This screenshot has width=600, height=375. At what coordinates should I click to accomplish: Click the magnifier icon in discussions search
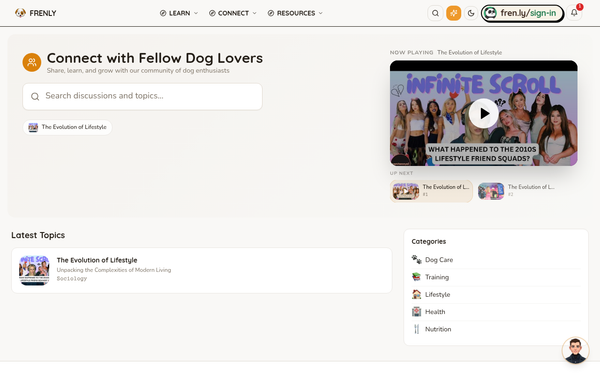click(x=35, y=96)
